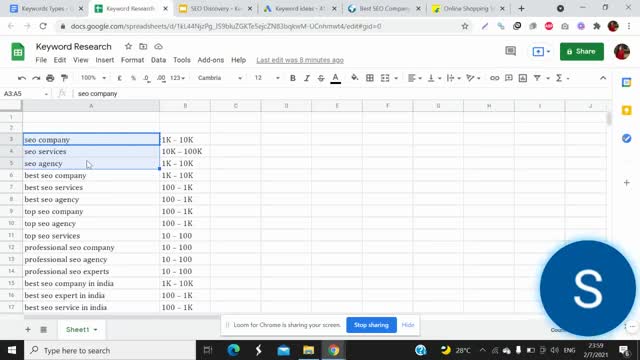This screenshot has height=360, width=640.
Task: Open number format 123 dropdown
Action: pyautogui.click(x=178, y=78)
